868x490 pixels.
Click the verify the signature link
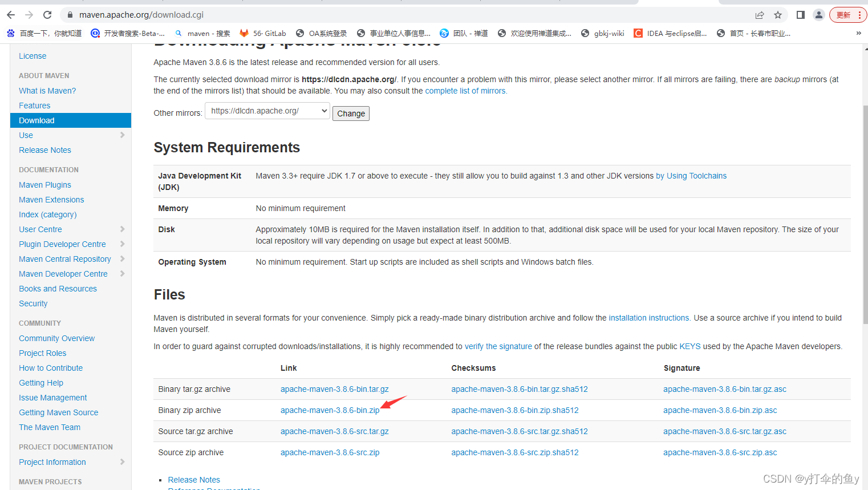coord(498,346)
